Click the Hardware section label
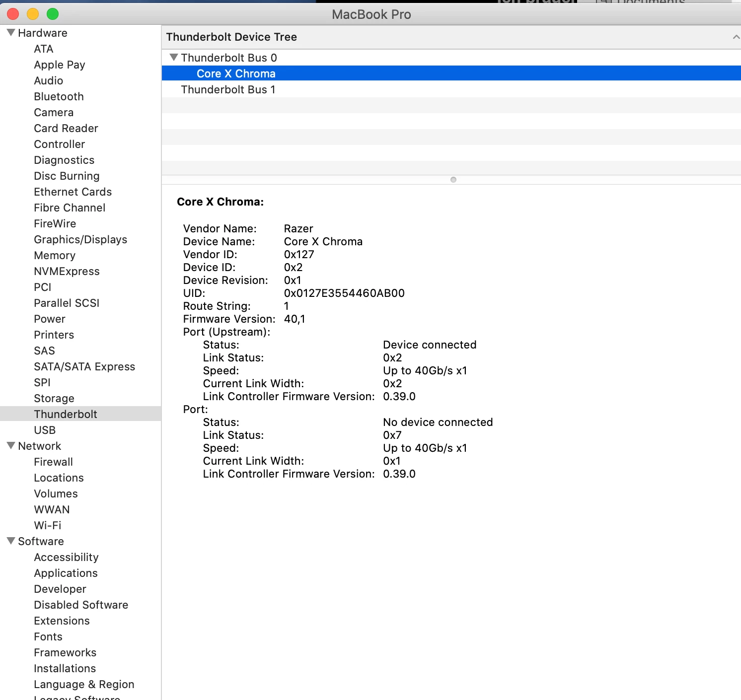Screen dimensions: 741x700 tap(43, 33)
